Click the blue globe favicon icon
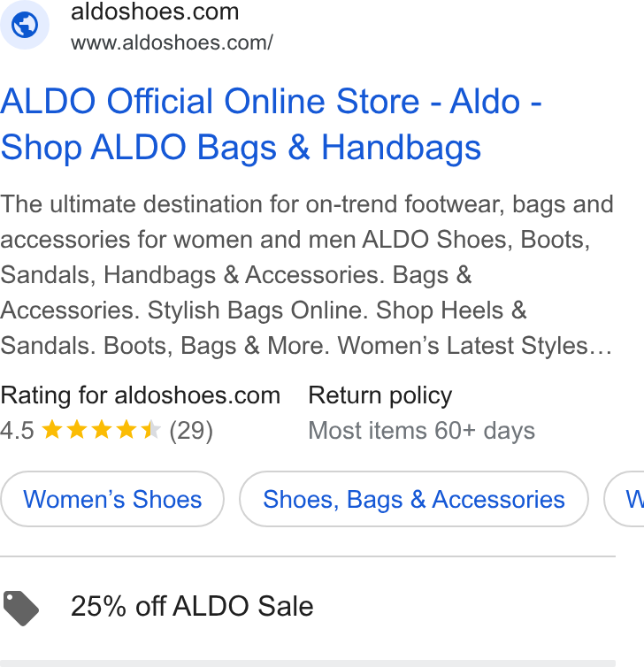The width and height of the screenshot is (644, 667). 24,25
